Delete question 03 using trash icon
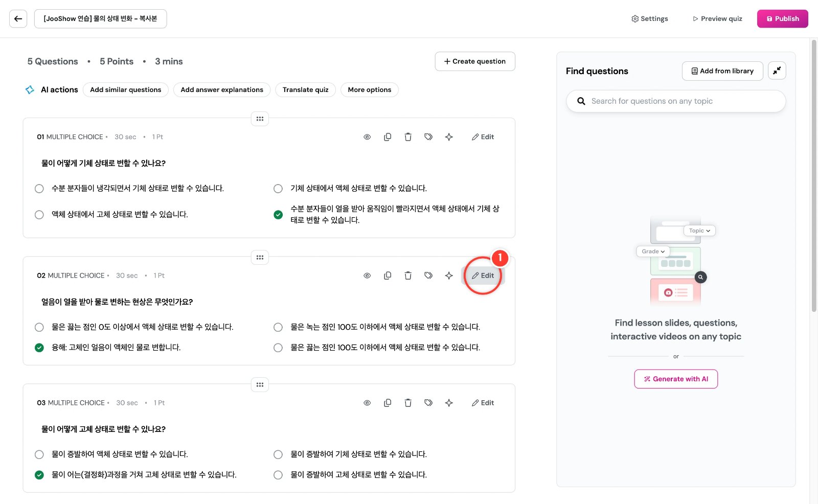The image size is (818, 504). [x=408, y=403]
